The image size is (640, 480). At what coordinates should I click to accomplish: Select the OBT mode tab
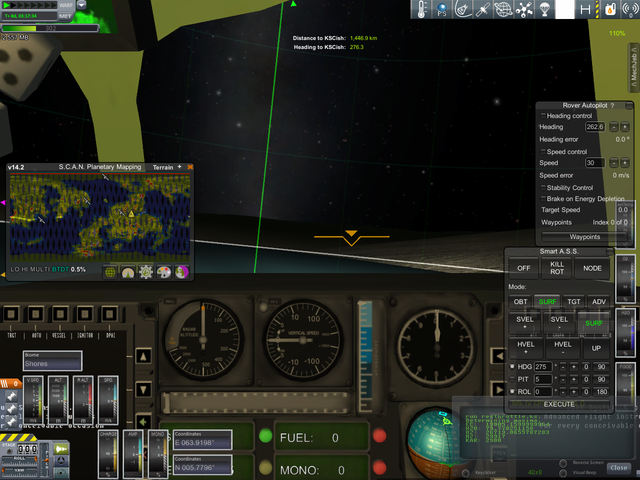pos(520,302)
